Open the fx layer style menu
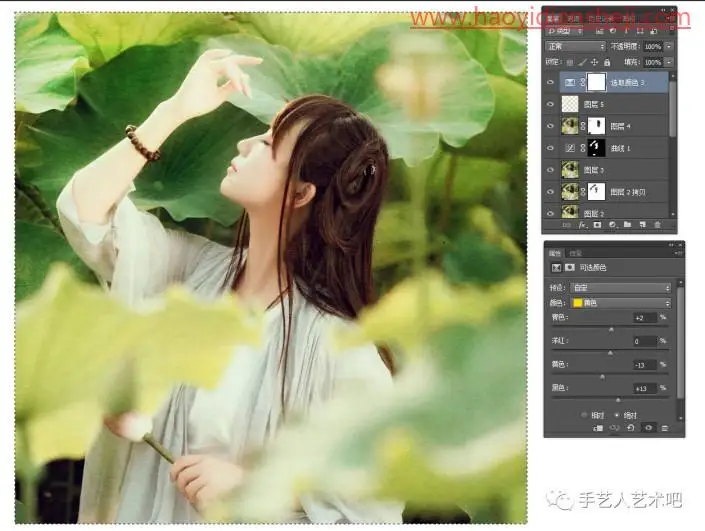Viewport: 705px width, 531px height. coord(582,225)
